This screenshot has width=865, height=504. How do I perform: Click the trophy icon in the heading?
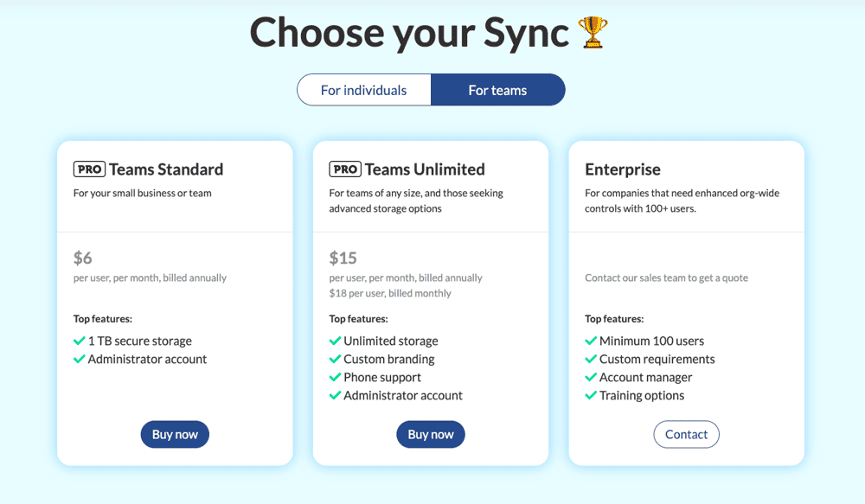click(593, 32)
